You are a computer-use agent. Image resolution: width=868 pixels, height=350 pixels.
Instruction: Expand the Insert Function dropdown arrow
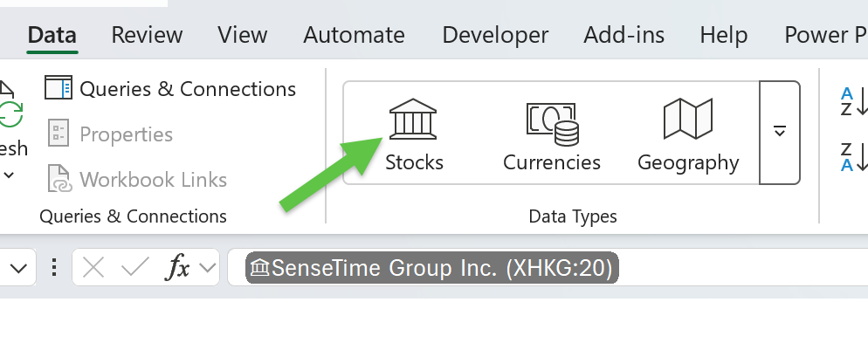pos(207,268)
